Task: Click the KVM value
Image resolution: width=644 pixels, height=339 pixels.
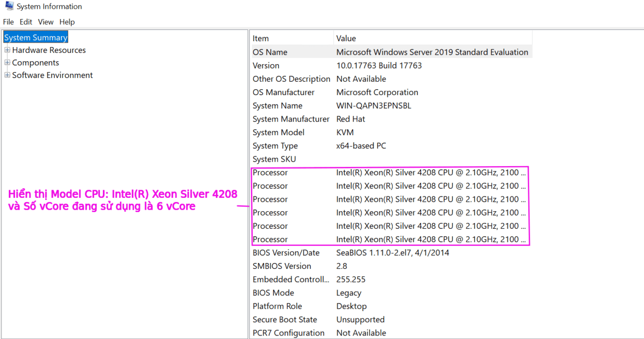Action: pyautogui.click(x=345, y=132)
